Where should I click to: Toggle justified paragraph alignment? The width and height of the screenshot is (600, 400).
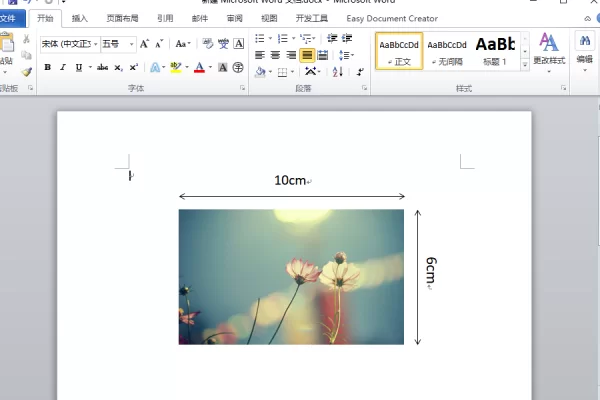[307, 55]
